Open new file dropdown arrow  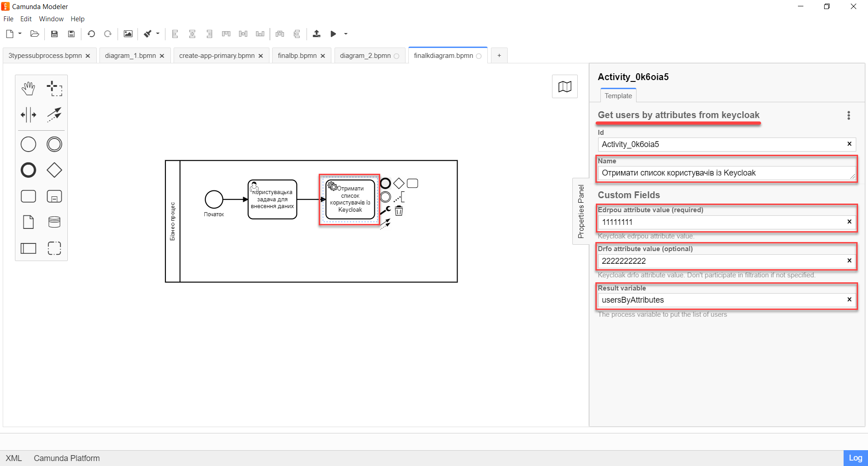tap(20, 34)
